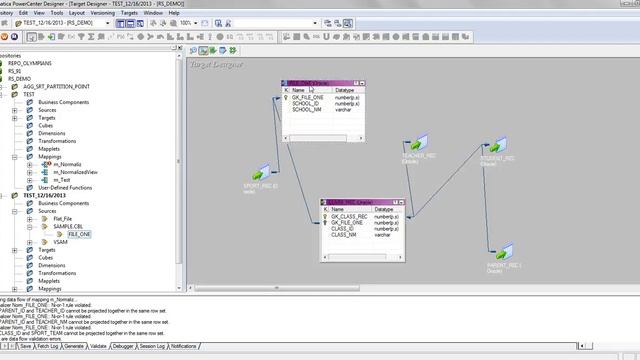This screenshot has height=360, width=640.
Task: Select the REPO_OLYMPIANS repository
Action: pyautogui.click(x=30, y=63)
